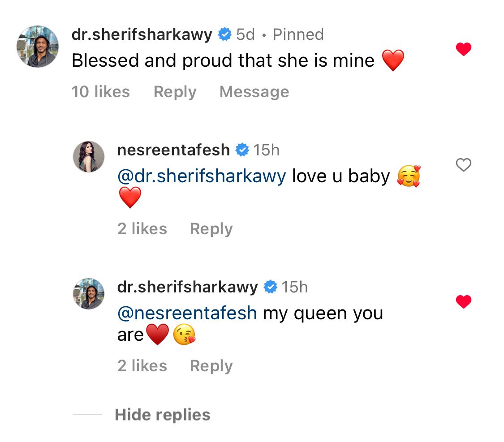Click verified badge on pinned dr.sherifsharkawy comment
504x442 pixels.
(x=224, y=34)
